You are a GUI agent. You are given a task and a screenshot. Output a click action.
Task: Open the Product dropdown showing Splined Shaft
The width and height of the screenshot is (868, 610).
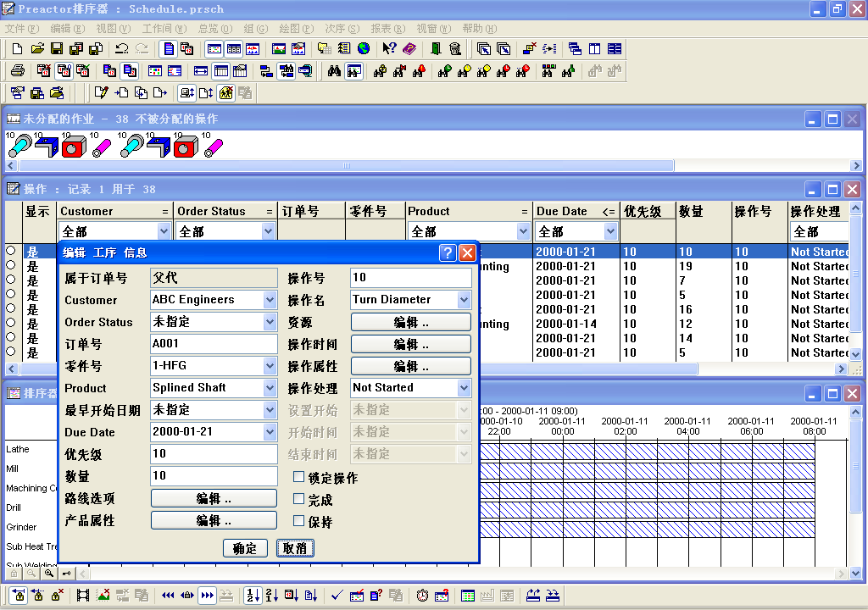pyautogui.click(x=270, y=387)
